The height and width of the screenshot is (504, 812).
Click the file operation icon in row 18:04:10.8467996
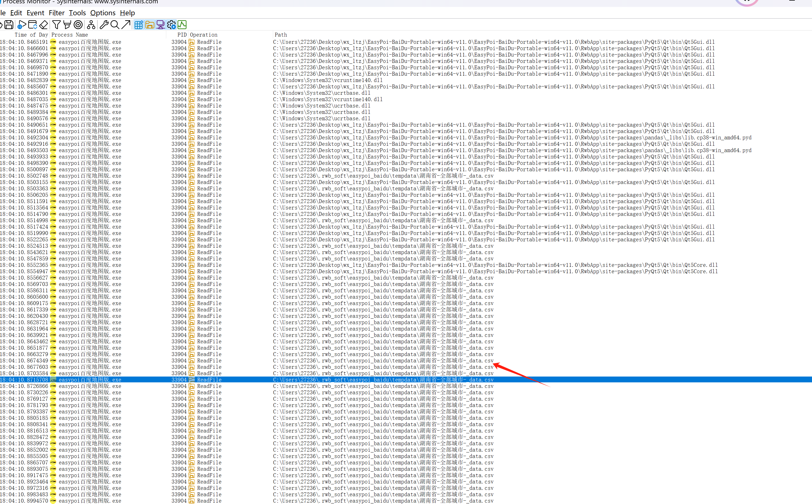(x=192, y=55)
